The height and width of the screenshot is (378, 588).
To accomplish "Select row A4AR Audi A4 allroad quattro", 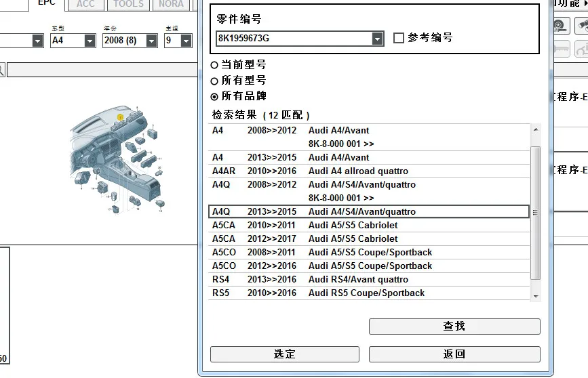I will tap(369, 171).
